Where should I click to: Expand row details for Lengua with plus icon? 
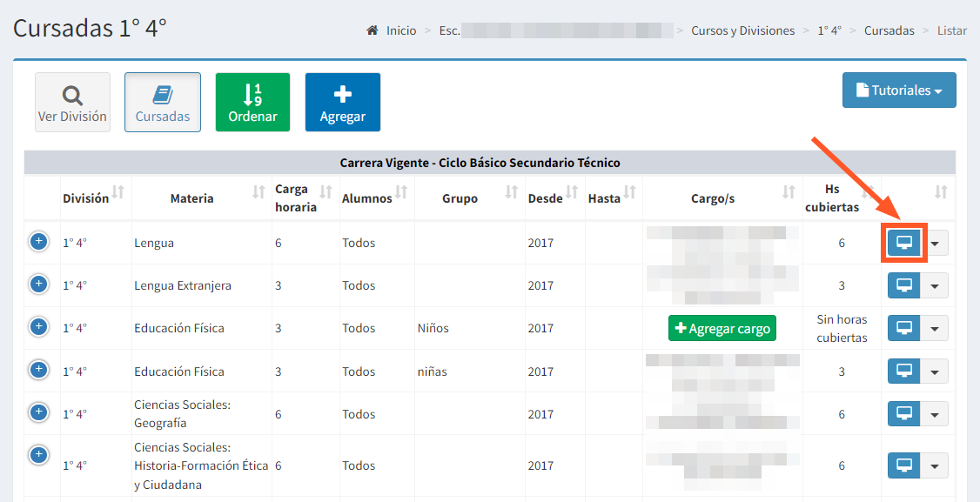[38, 242]
